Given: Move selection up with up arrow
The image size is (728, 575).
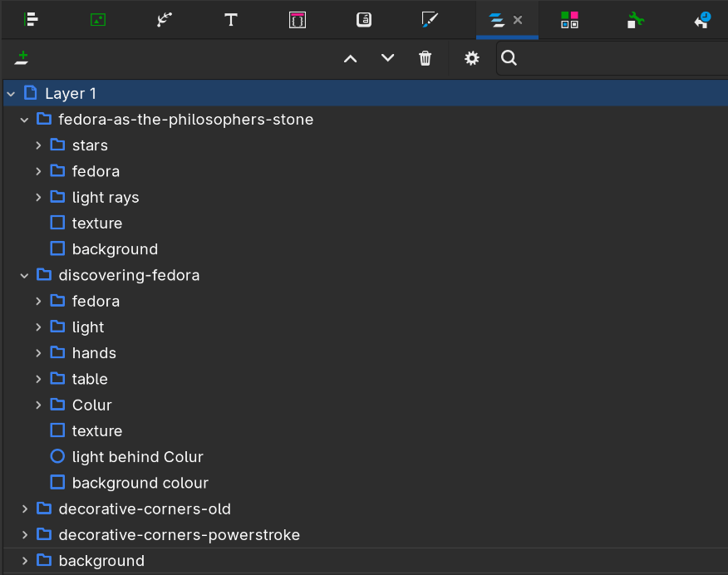Looking at the screenshot, I should [351, 58].
